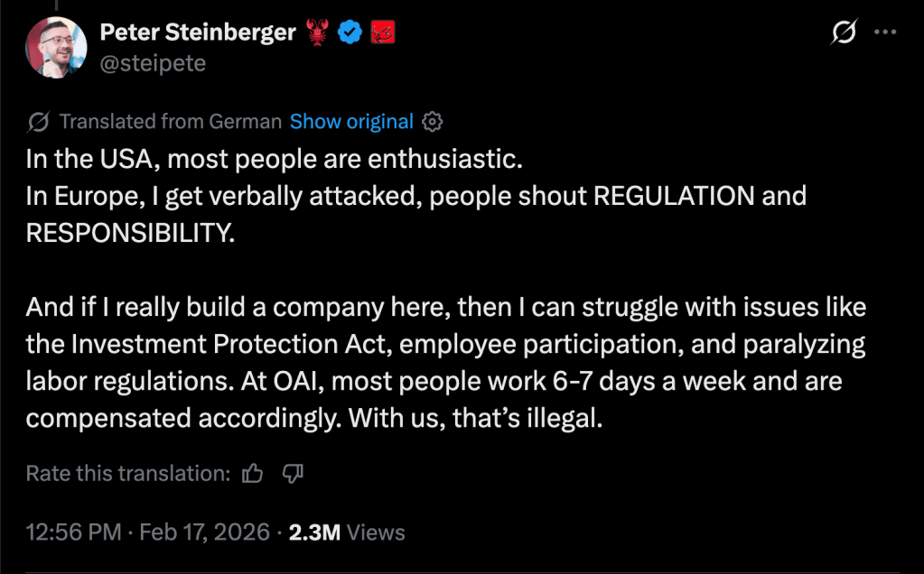Click the blue verified checkmark badge
The height and width of the screenshot is (574, 924).
pyautogui.click(x=350, y=33)
